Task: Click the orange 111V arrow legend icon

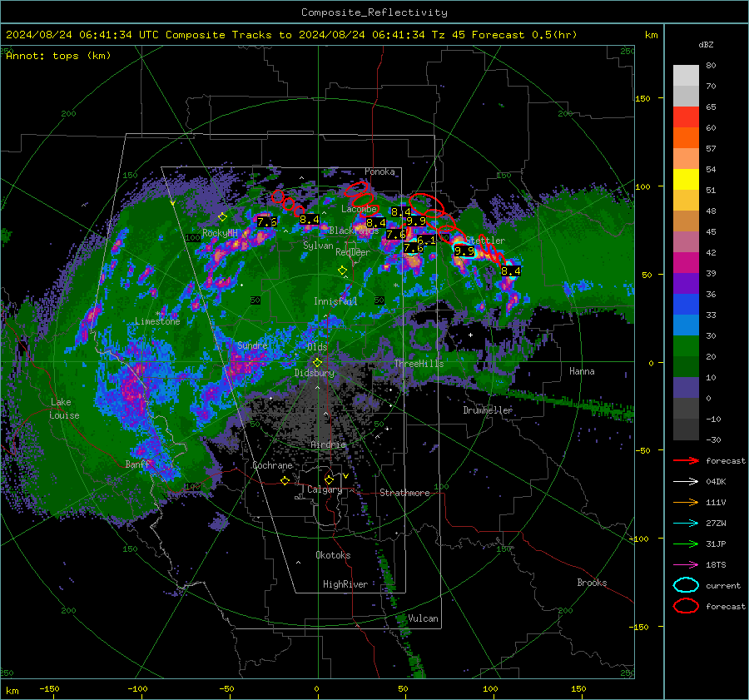Action: 686,502
